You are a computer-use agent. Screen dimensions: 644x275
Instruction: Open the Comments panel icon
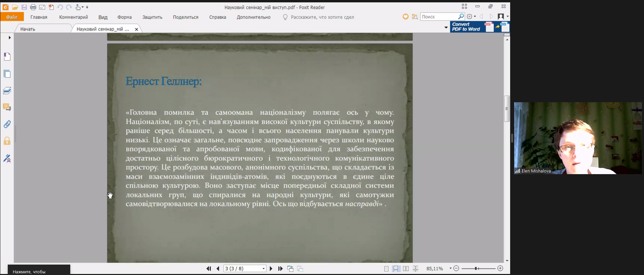pos(7,107)
